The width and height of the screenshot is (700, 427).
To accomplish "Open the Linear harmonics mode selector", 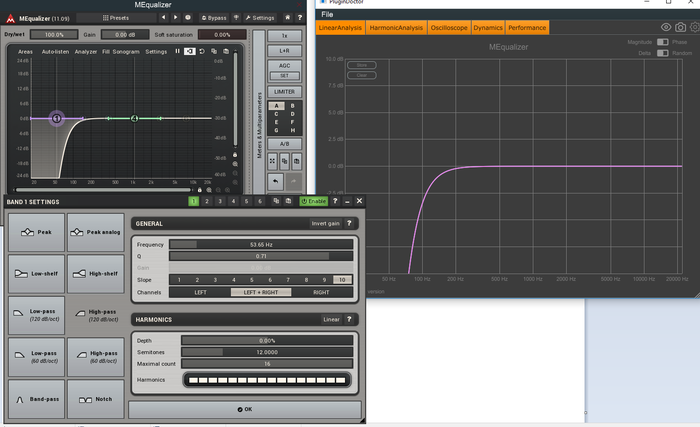I will click(x=331, y=319).
